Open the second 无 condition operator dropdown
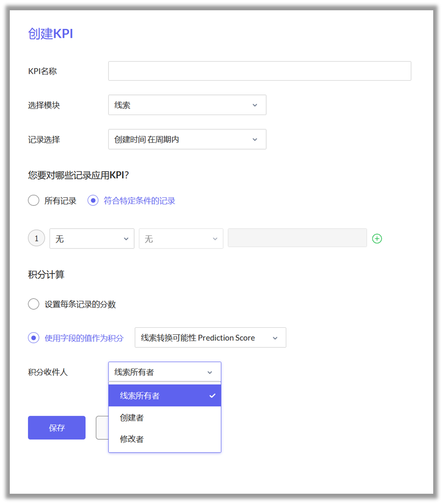Image resolution: width=443 pixels, height=504 pixels. click(181, 239)
